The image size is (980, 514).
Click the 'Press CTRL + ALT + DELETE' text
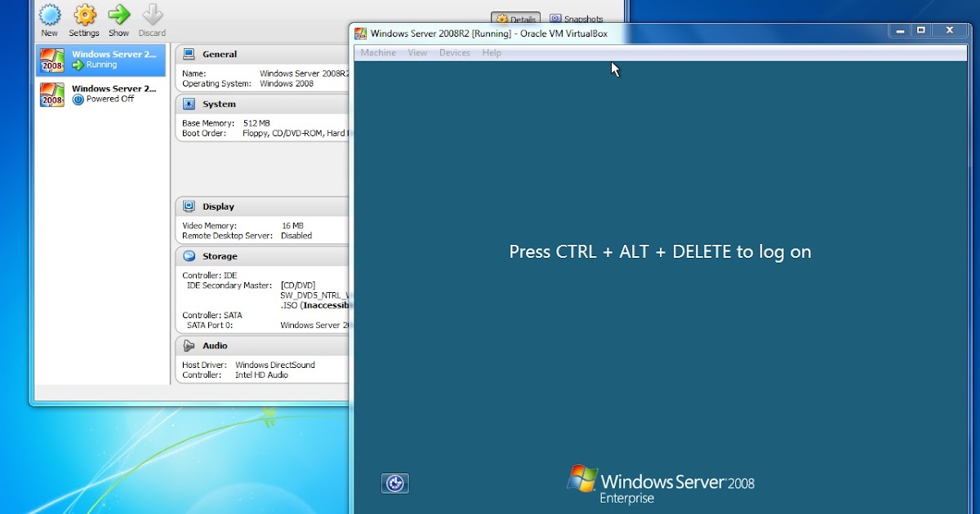(660, 251)
